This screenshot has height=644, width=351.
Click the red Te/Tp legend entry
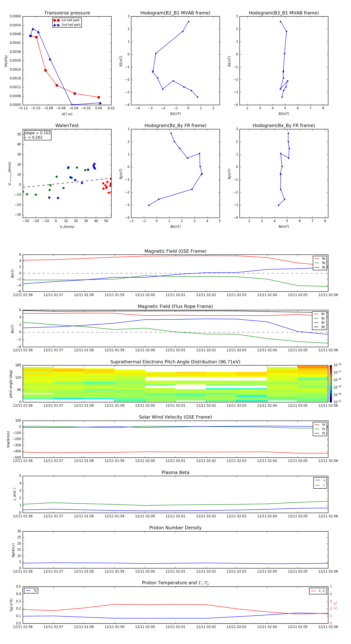click(318, 591)
